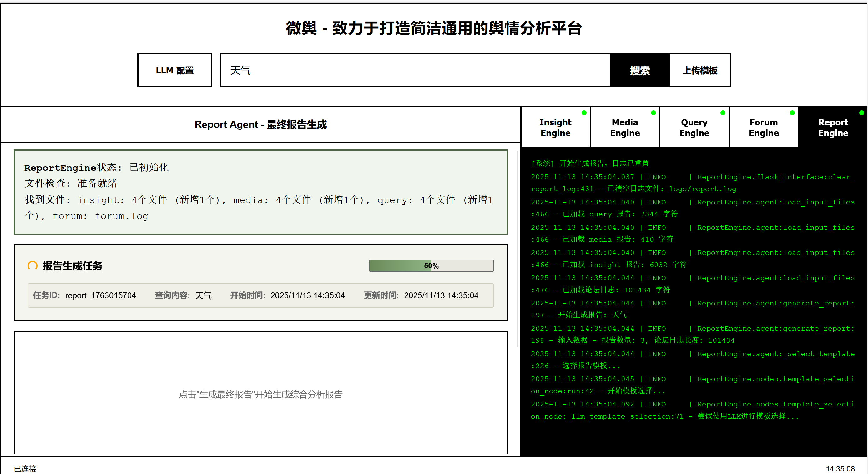Select the Report Engine tab

pyautogui.click(x=833, y=127)
